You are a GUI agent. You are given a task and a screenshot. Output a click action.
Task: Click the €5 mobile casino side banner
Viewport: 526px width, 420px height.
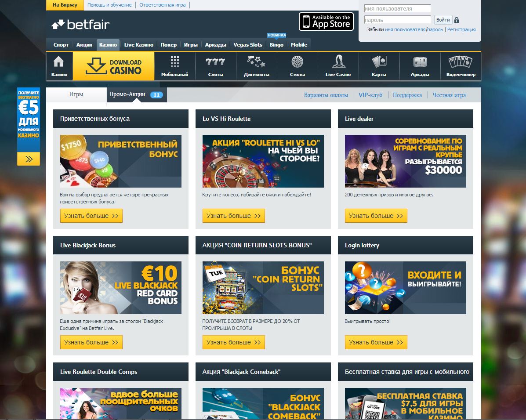tap(29, 127)
